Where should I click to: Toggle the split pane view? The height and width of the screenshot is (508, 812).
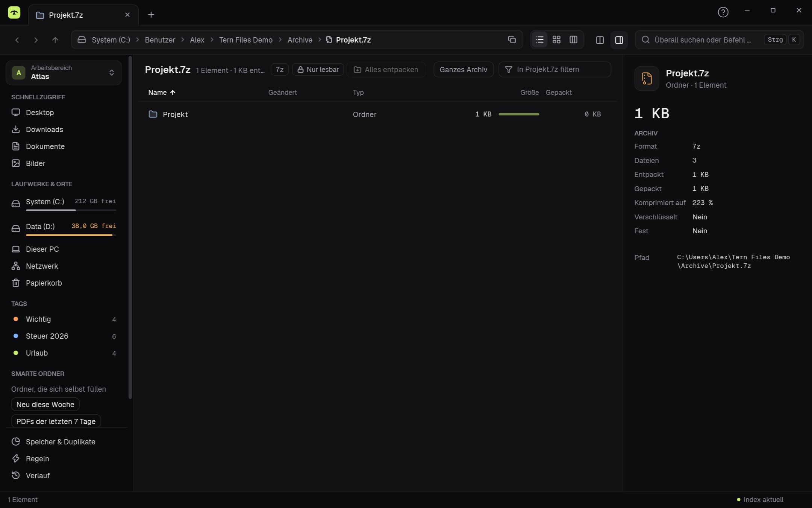pos(600,40)
